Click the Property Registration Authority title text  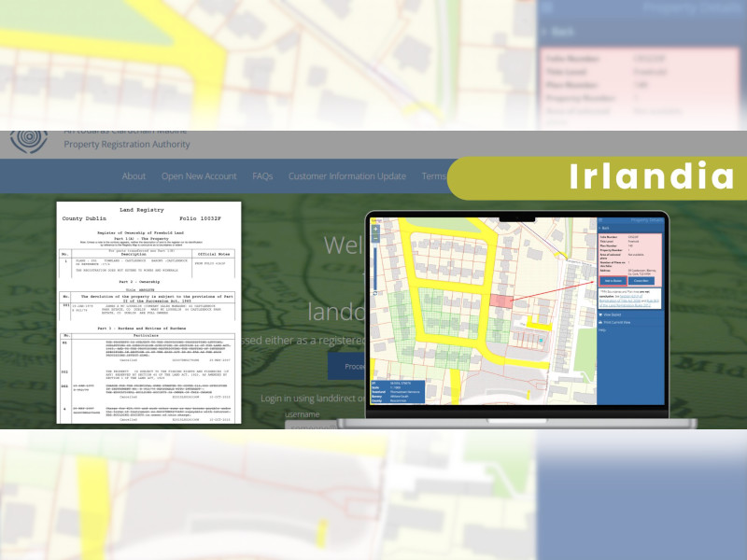pos(127,145)
